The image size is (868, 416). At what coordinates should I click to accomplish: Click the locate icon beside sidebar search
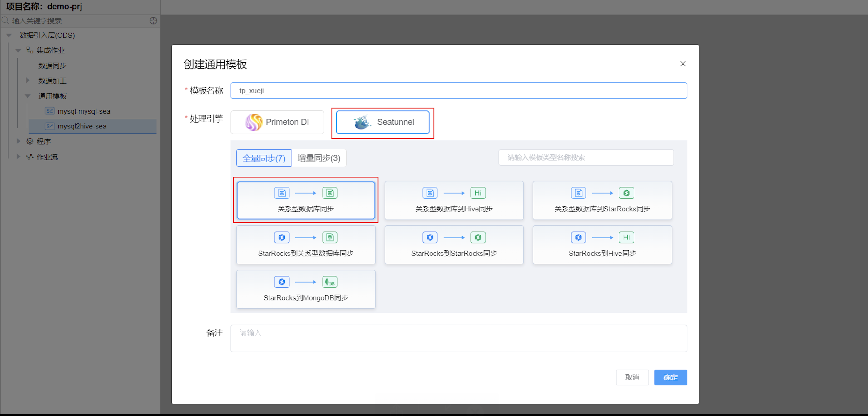click(153, 21)
